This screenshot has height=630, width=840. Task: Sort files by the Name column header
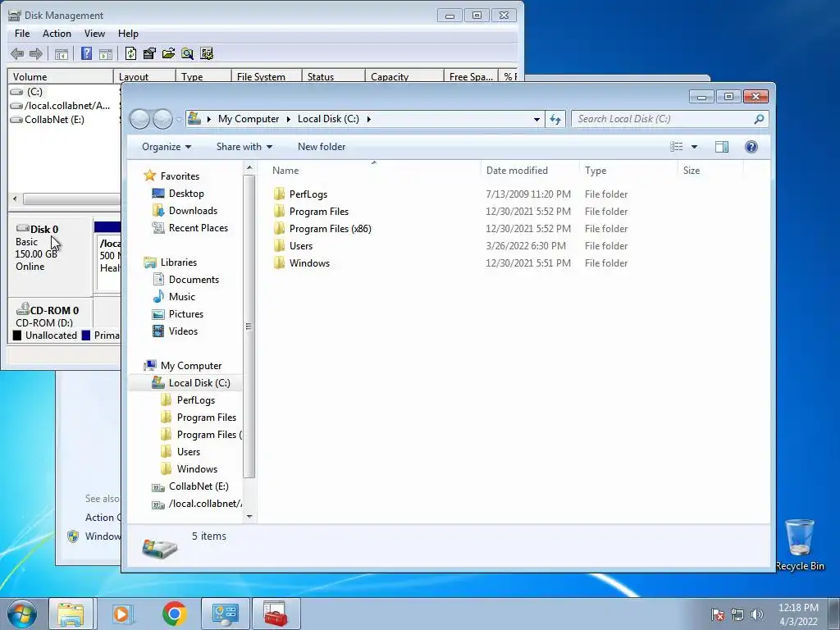pyautogui.click(x=374, y=171)
